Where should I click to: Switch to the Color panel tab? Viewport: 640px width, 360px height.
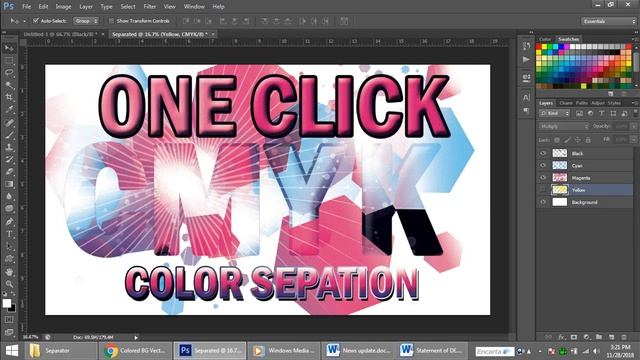click(x=545, y=39)
